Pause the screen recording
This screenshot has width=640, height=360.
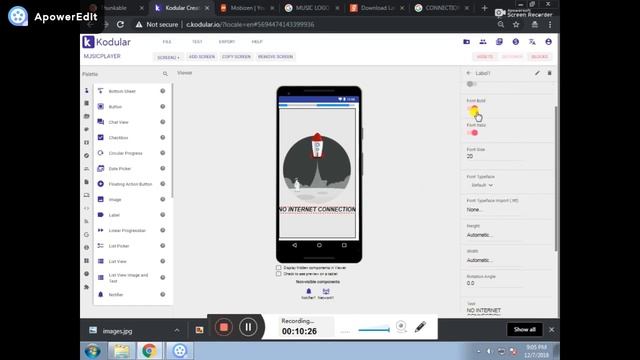[x=248, y=327]
